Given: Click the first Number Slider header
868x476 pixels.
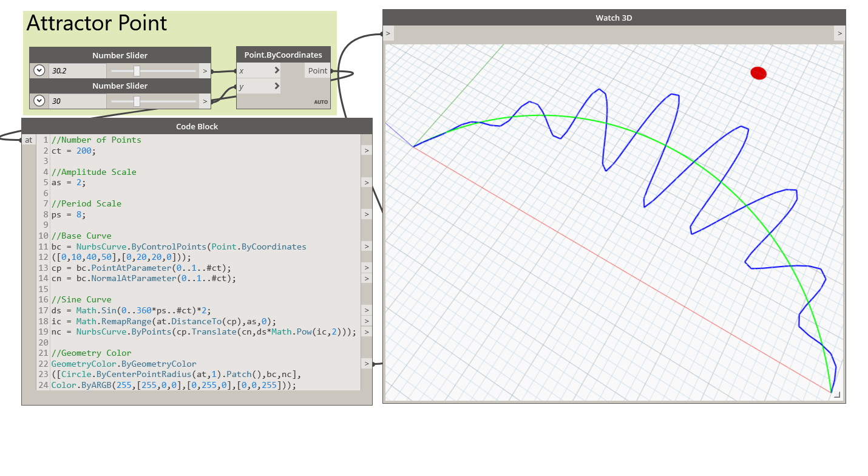Looking at the screenshot, I should coord(120,55).
